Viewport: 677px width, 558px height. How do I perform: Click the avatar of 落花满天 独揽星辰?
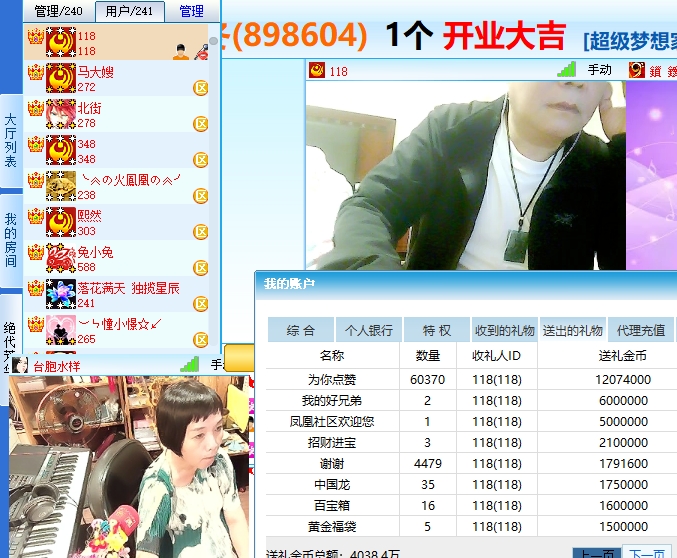click(61, 295)
